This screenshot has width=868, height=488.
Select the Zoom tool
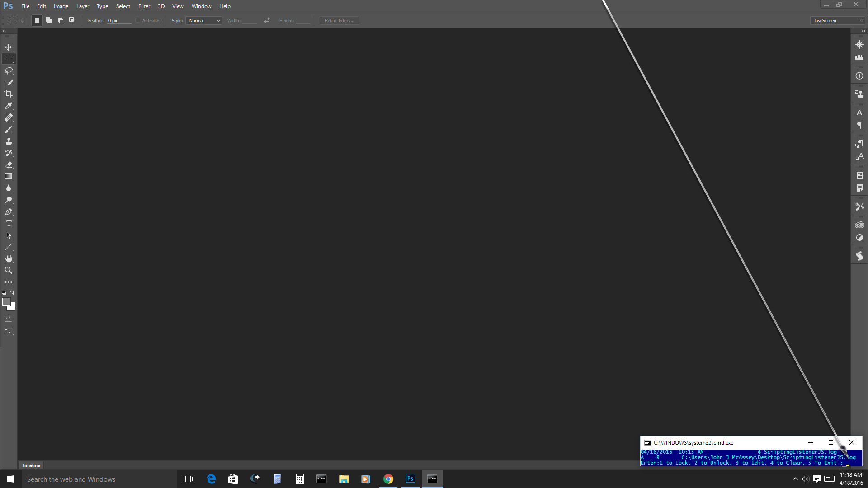(x=9, y=270)
